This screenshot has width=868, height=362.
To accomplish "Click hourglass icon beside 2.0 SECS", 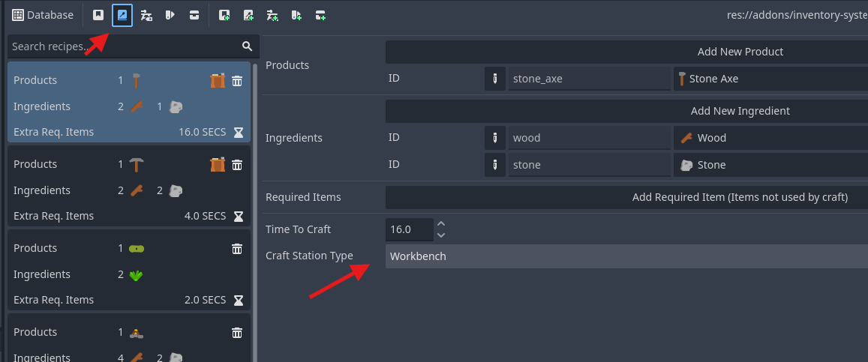I will (238, 300).
